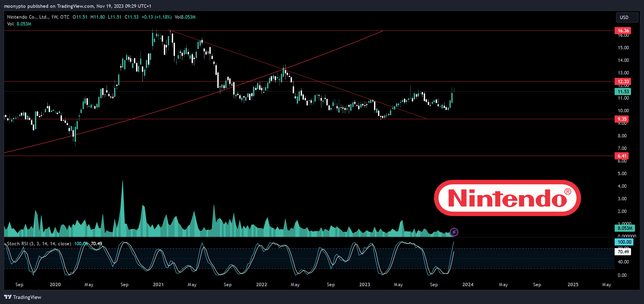Click the TradingView logo at the bottom
Image resolution: width=644 pixels, height=304 pixels.
pyautogui.click(x=23, y=297)
